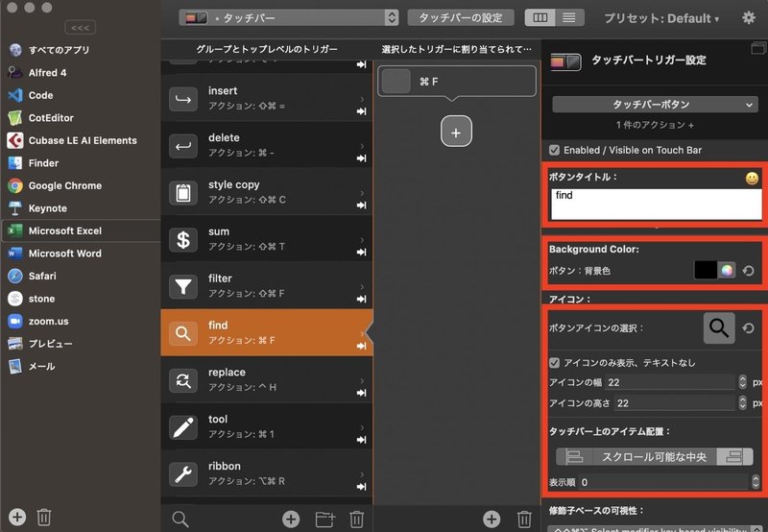
Task: Click the sum dollar sign icon
Action: pyautogui.click(x=183, y=240)
